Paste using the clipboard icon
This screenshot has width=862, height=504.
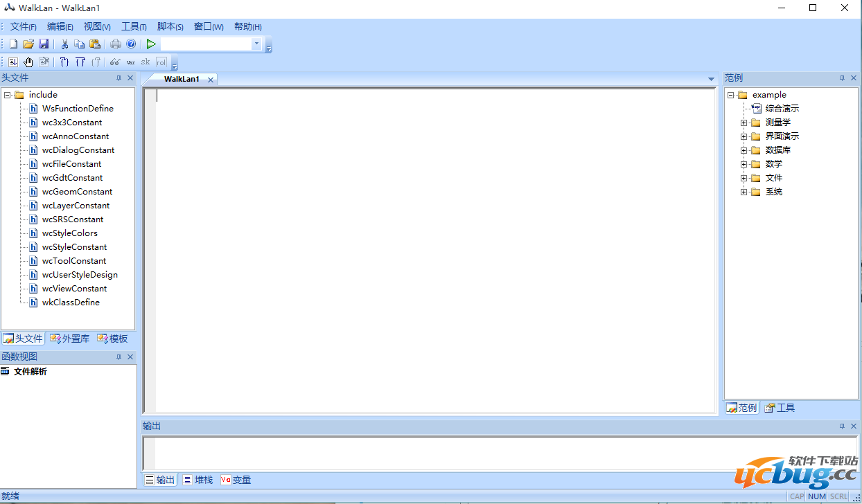pos(95,44)
